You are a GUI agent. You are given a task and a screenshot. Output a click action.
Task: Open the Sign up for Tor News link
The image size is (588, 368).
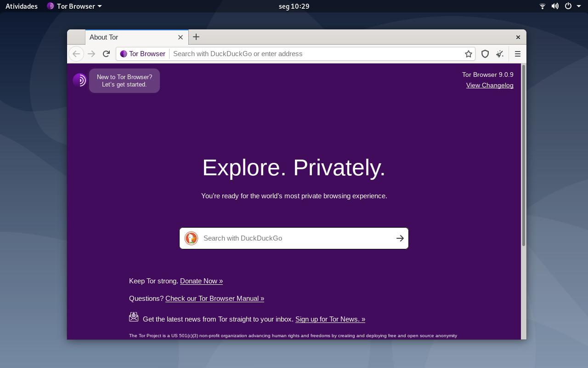click(x=330, y=319)
